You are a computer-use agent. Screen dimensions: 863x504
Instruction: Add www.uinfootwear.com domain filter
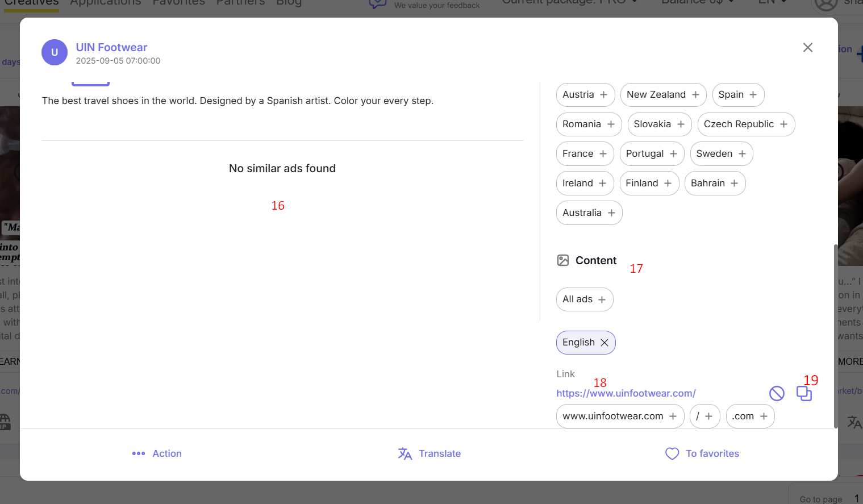tap(673, 416)
